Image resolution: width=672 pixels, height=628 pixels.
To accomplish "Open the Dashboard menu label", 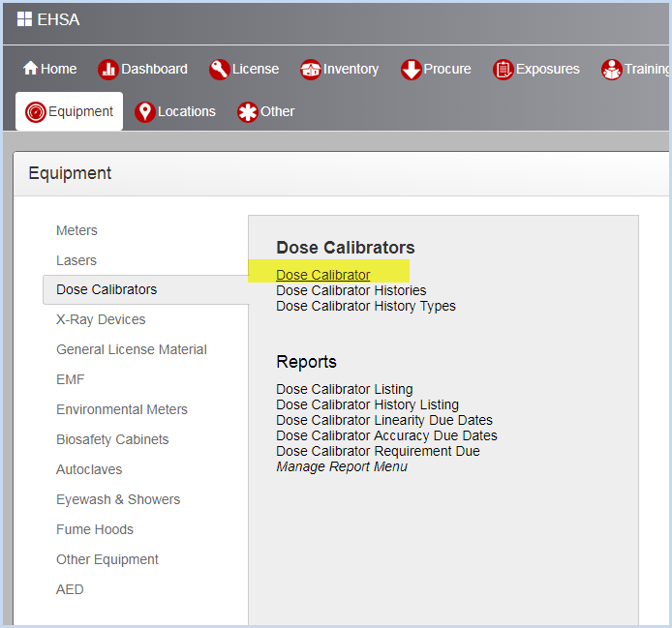I will click(154, 69).
